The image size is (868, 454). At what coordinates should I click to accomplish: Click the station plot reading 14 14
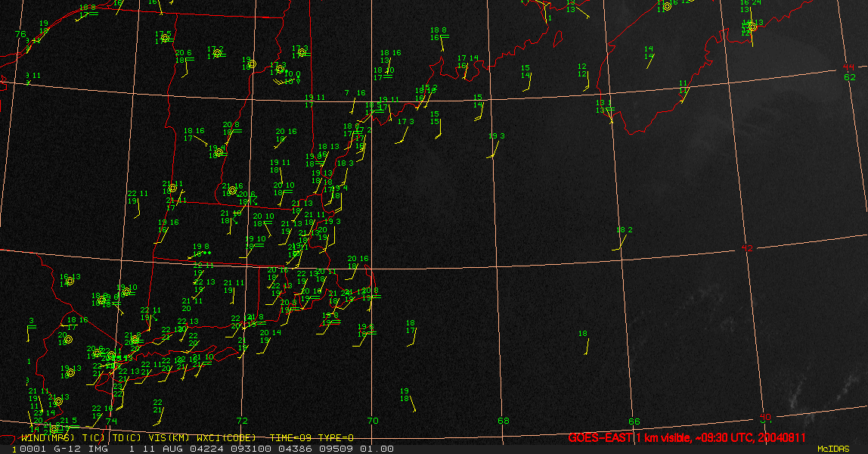(x=649, y=53)
